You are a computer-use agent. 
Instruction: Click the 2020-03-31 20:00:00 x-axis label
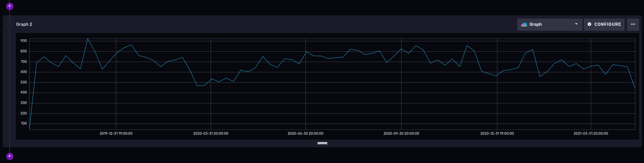coord(211,134)
